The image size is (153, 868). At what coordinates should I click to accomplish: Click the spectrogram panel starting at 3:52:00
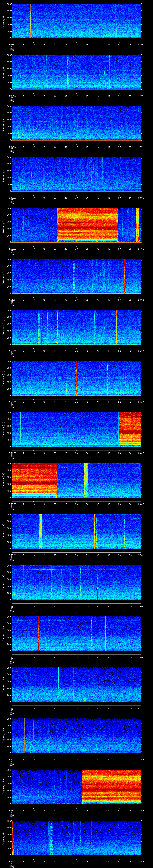pos(77,327)
